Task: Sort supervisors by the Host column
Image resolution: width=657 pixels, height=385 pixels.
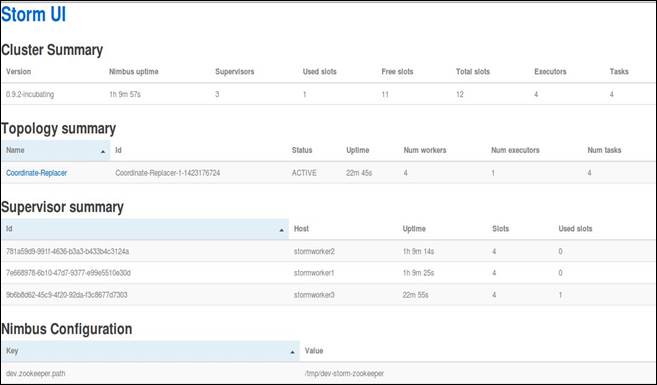Action: 301,229
